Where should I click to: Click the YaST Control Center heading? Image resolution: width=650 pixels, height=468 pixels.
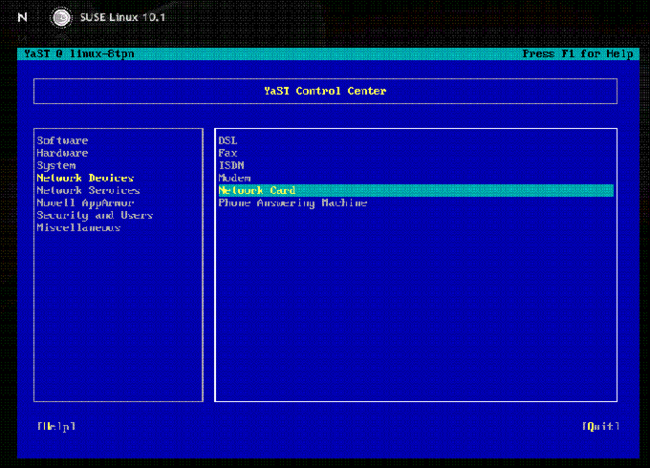(x=325, y=91)
